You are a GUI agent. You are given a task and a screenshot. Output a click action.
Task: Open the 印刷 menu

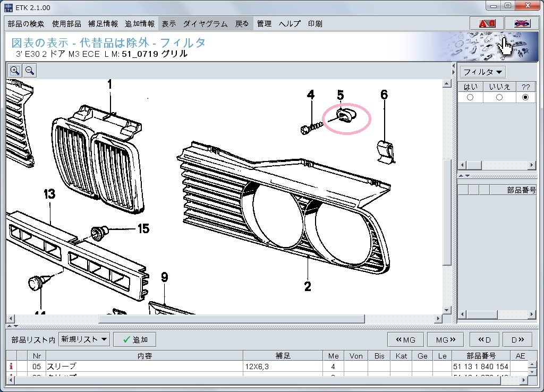tap(315, 23)
